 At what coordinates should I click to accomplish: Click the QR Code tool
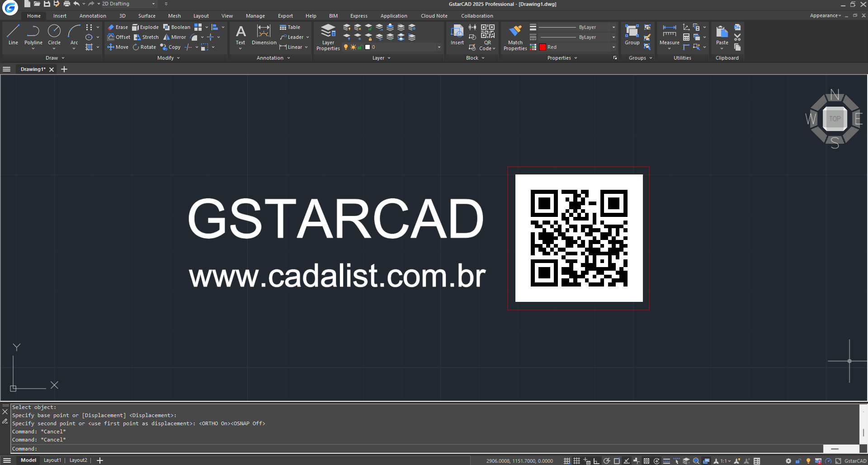click(487, 37)
